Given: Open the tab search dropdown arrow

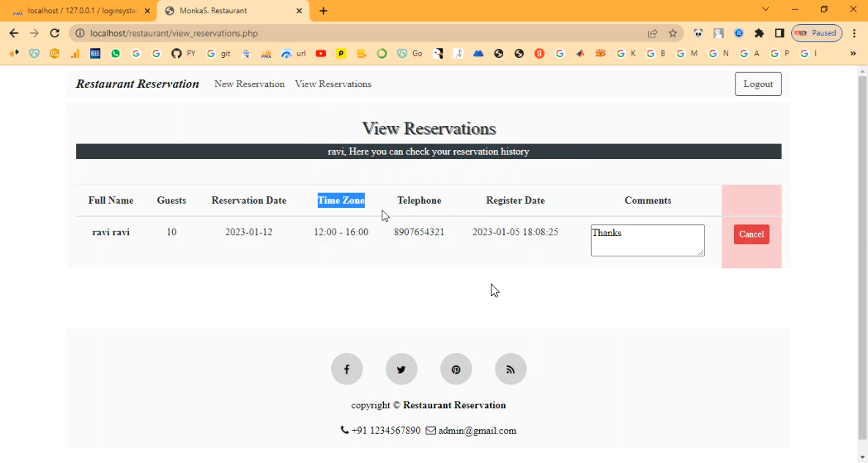Looking at the screenshot, I should pyautogui.click(x=765, y=10).
